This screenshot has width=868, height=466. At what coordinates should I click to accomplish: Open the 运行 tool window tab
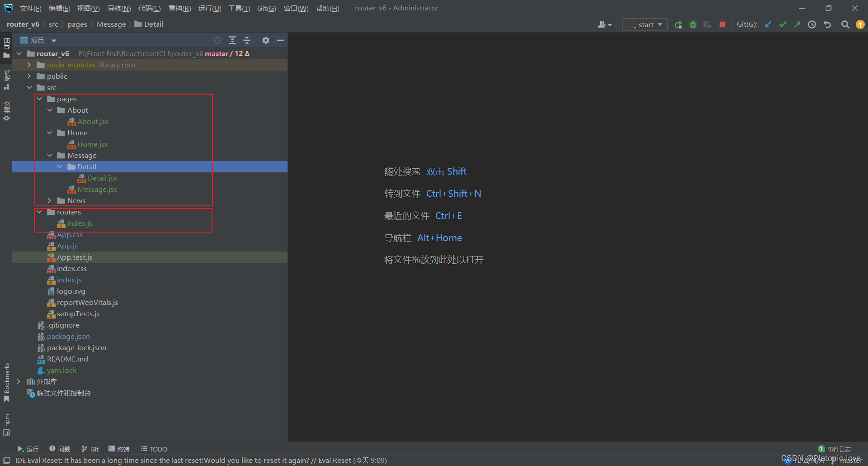pos(28,449)
